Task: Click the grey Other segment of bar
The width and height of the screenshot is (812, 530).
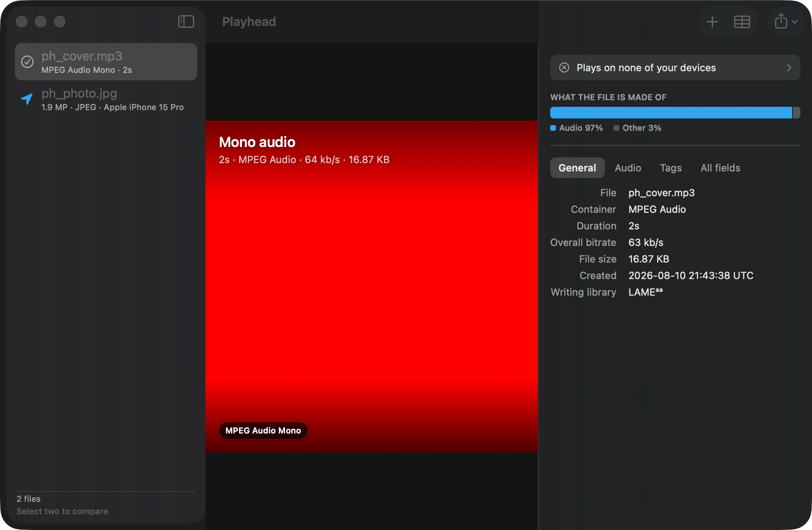Action: (796, 113)
